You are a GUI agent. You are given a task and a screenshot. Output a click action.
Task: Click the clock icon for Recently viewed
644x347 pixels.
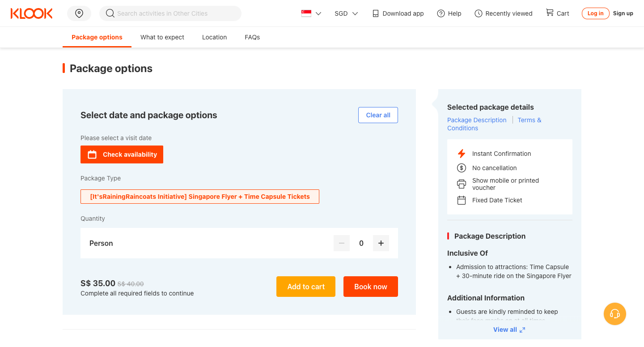(x=479, y=13)
